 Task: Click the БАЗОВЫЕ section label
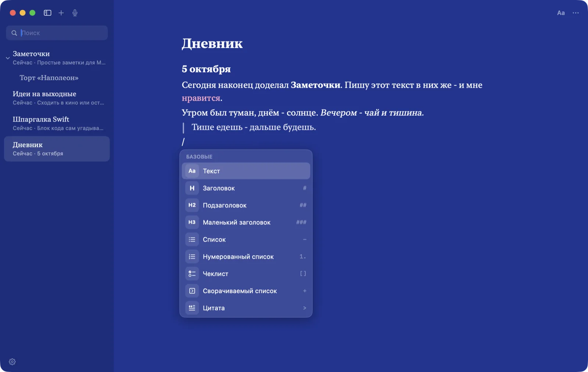point(199,157)
